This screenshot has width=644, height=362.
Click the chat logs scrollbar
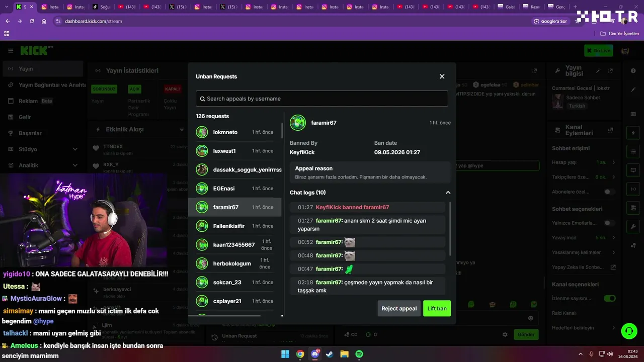click(x=450, y=229)
